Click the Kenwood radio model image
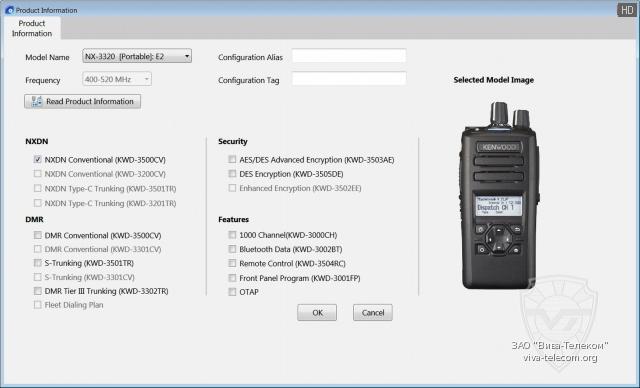This screenshot has width=640, height=388. tap(499, 195)
